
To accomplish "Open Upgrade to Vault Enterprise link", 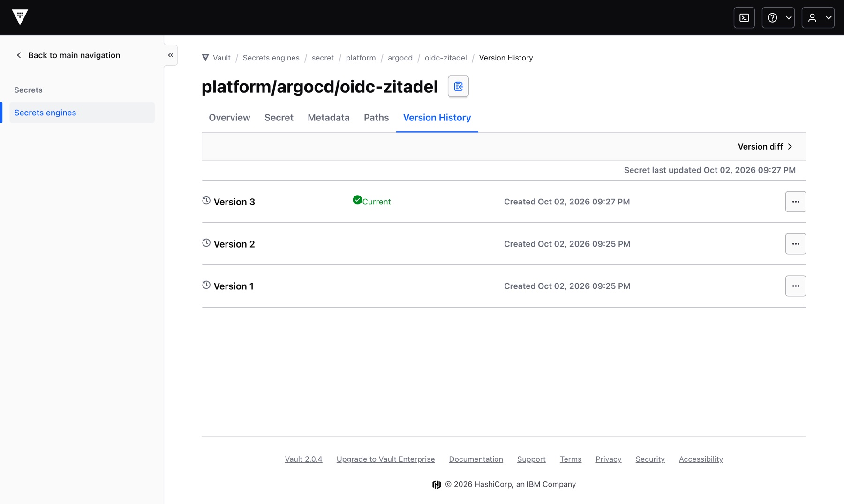I will [385, 459].
